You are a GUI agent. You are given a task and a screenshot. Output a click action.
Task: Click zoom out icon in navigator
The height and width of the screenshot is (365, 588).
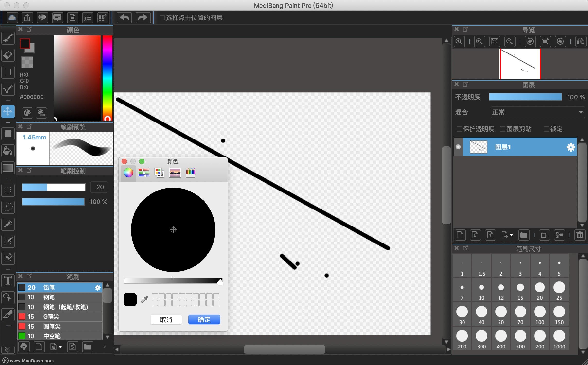(x=510, y=42)
